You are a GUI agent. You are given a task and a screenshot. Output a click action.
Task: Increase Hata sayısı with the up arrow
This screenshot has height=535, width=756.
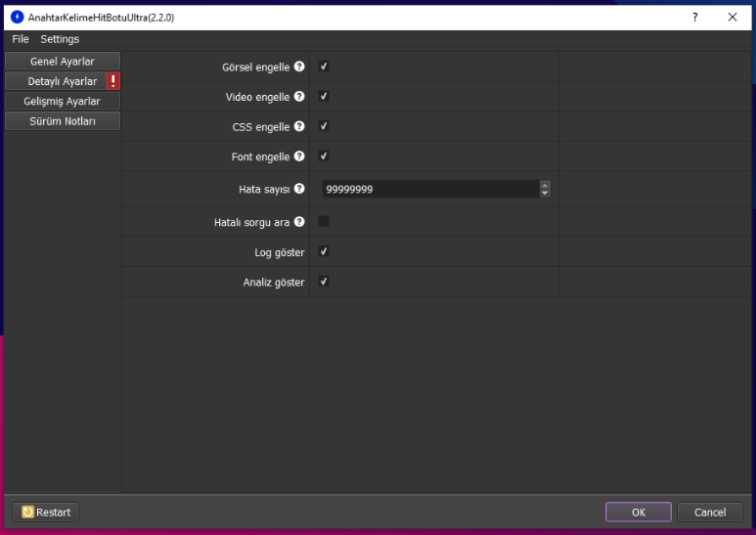(545, 185)
